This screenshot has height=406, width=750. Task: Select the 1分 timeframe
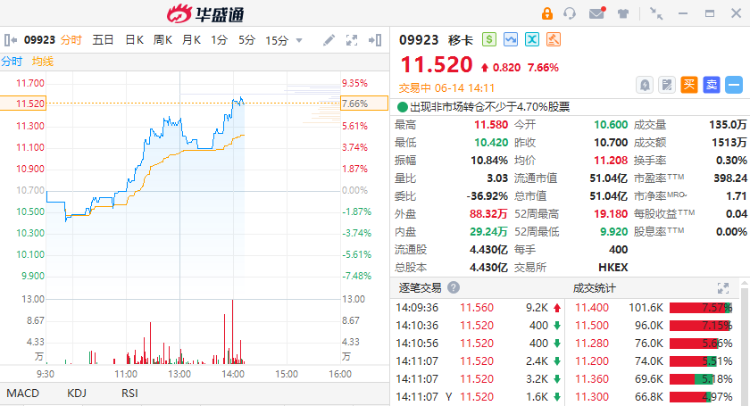[219, 40]
